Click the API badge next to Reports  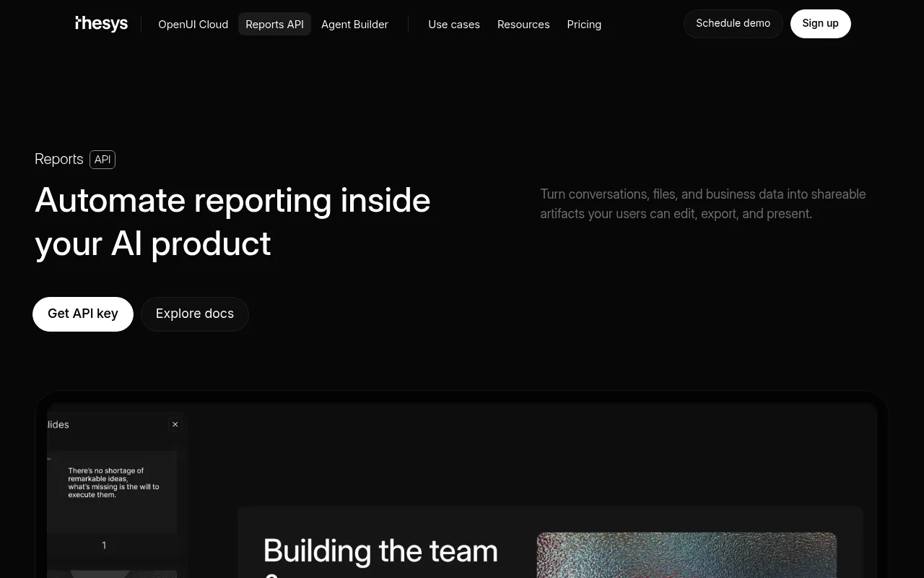click(103, 160)
